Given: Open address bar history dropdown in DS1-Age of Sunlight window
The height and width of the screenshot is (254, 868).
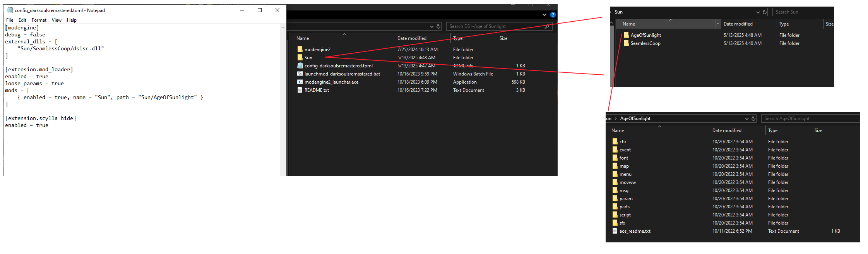Looking at the screenshot, I should 432,26.
